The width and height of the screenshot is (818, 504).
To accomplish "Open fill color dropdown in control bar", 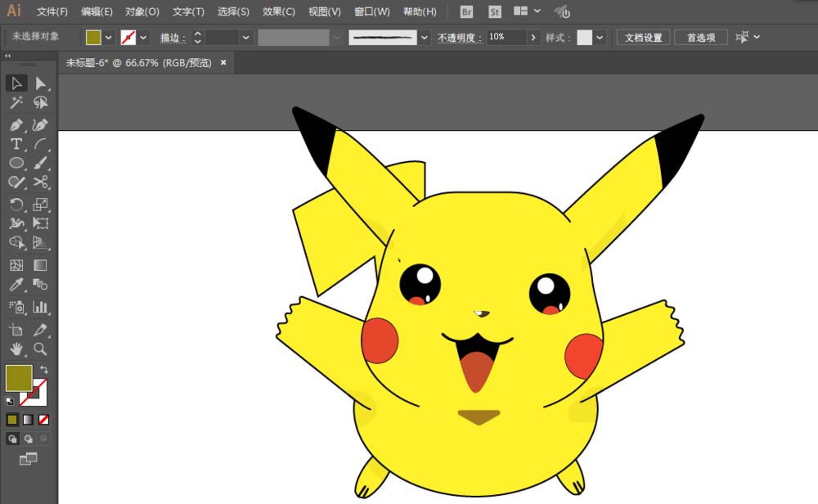I will (109, 38).
